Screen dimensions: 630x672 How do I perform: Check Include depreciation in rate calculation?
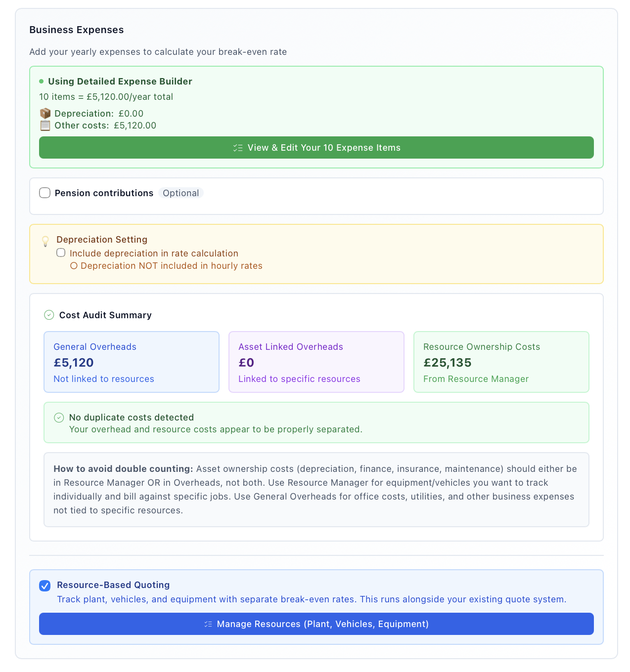61,252
